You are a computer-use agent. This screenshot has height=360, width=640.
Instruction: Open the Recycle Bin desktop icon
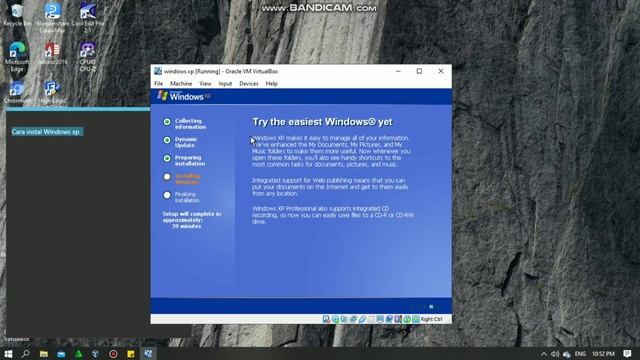17,14
